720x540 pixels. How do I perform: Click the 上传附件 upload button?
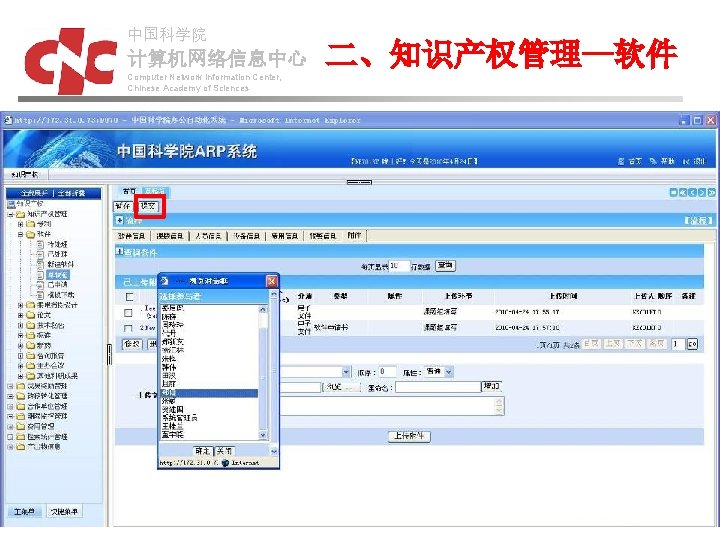[409, 436]
